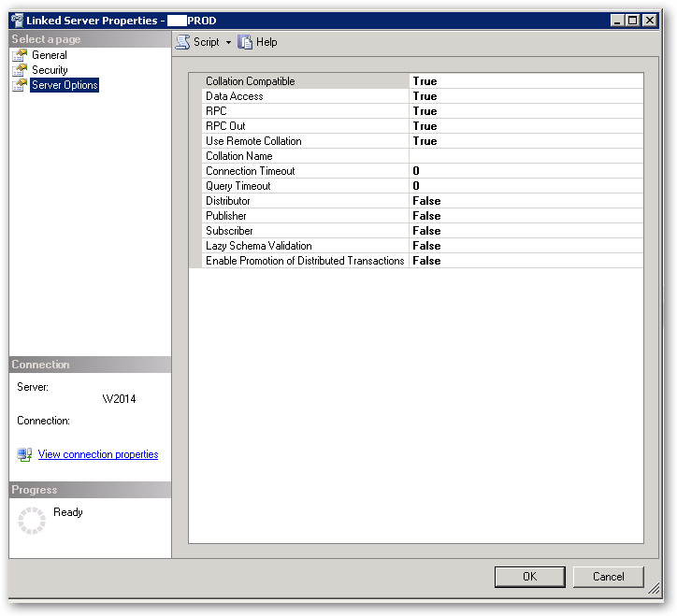Image resolution: width=677 pixels, height=616 pixels.
Task: Open the Server Options page
Action: (x=65, y=85)
